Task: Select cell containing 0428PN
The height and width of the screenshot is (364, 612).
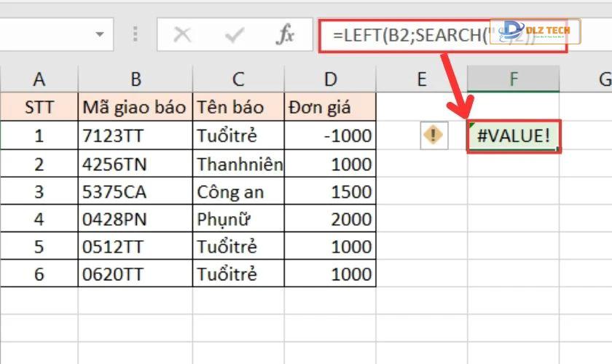Action: (x=136, y=219)
